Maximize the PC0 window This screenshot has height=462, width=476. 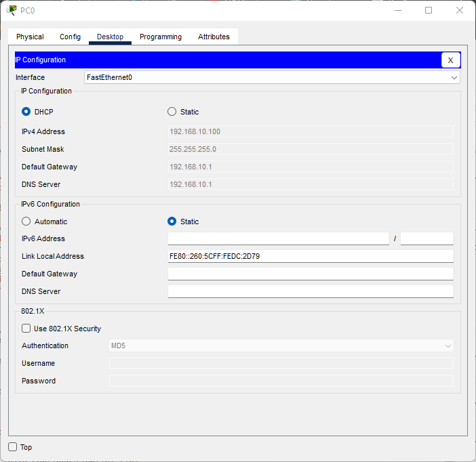click(429, 10)
